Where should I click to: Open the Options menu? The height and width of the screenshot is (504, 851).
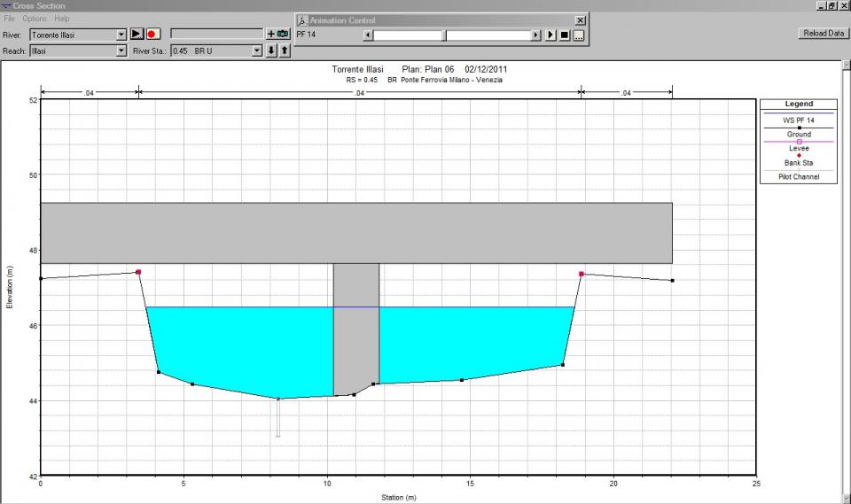[x=35, y=19]
